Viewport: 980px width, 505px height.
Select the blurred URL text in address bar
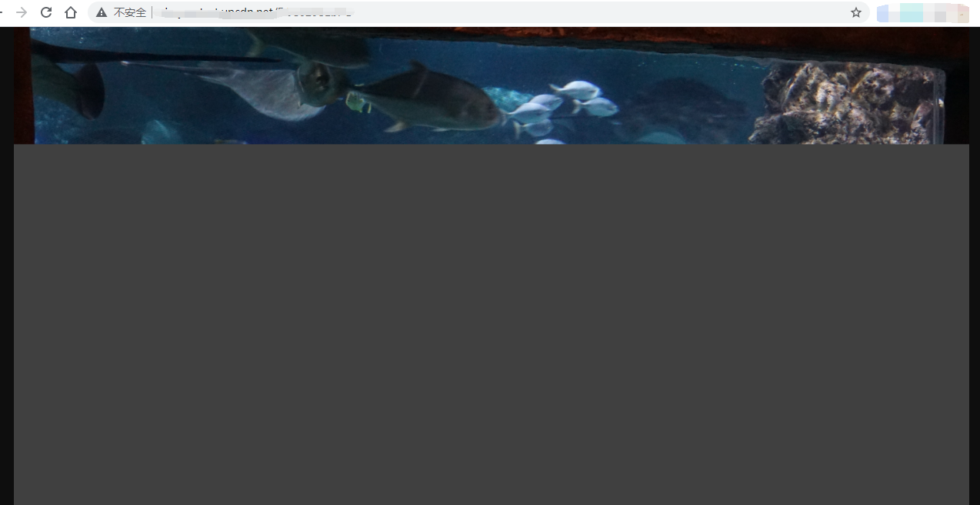point(254,12)
